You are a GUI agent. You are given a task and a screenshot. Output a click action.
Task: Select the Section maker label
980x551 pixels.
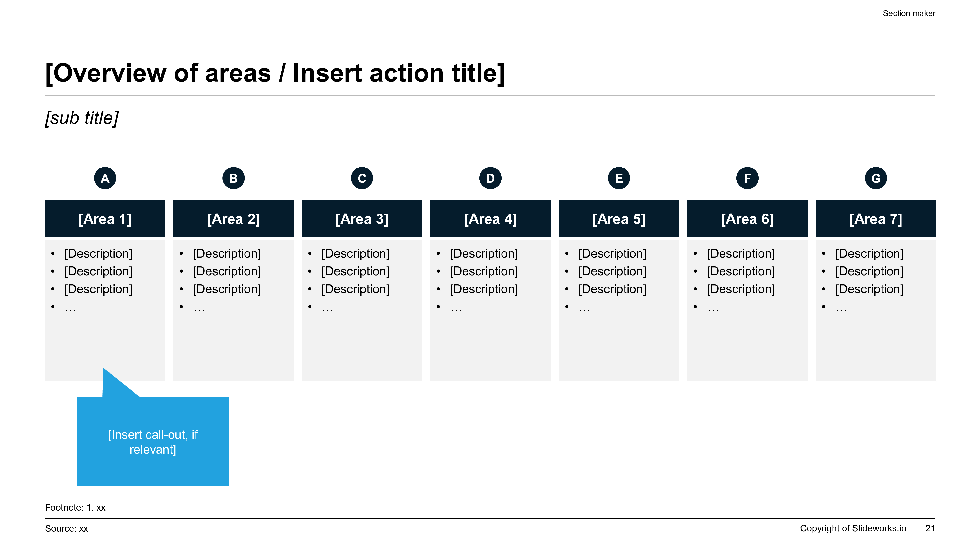909,13
